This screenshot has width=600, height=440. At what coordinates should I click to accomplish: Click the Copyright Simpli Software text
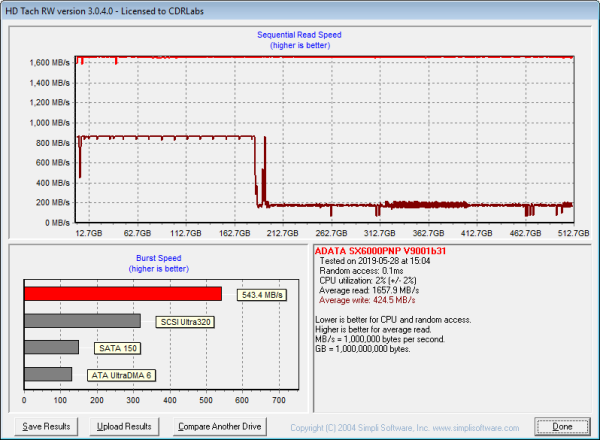point(404,428)
